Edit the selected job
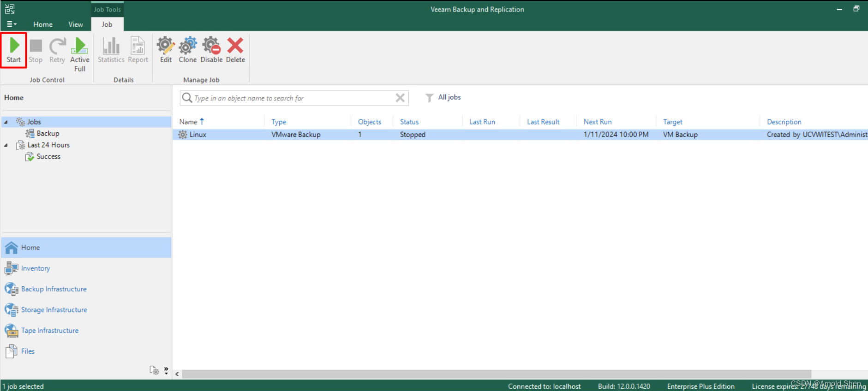Image resolution: width=868 pixels, height=391 pixels. [166, 50]
